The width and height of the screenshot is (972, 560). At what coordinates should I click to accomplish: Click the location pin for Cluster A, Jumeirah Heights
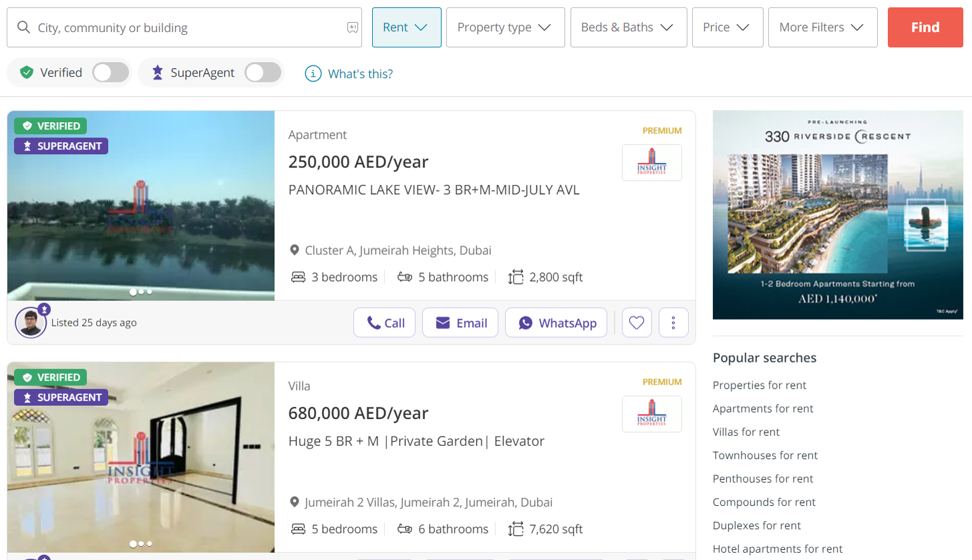294,251
